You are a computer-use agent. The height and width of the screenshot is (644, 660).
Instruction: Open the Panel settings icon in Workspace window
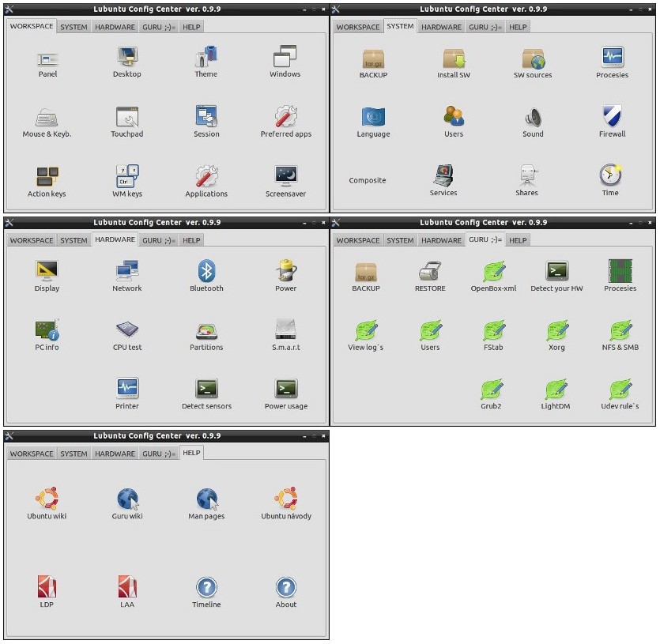click(x=47, y=60)
